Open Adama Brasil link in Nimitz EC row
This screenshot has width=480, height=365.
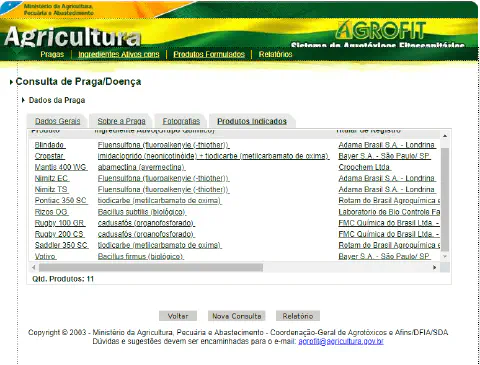[x=387, y=178]
